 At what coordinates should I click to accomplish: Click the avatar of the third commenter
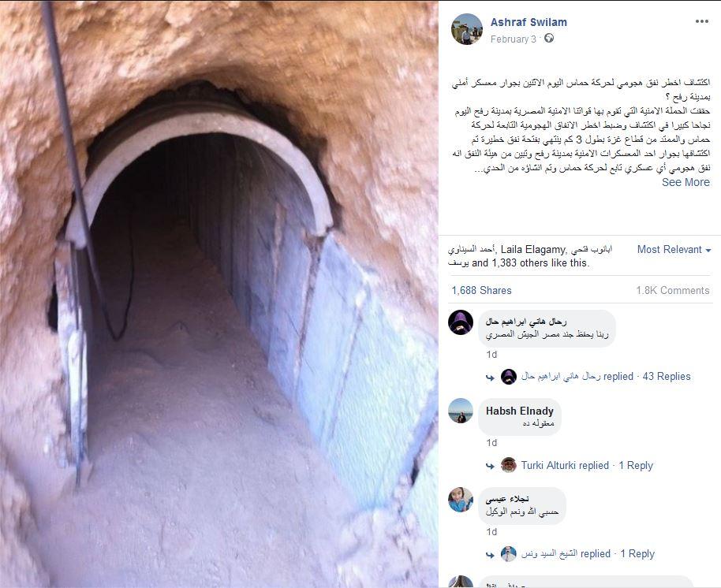point(461,500)
